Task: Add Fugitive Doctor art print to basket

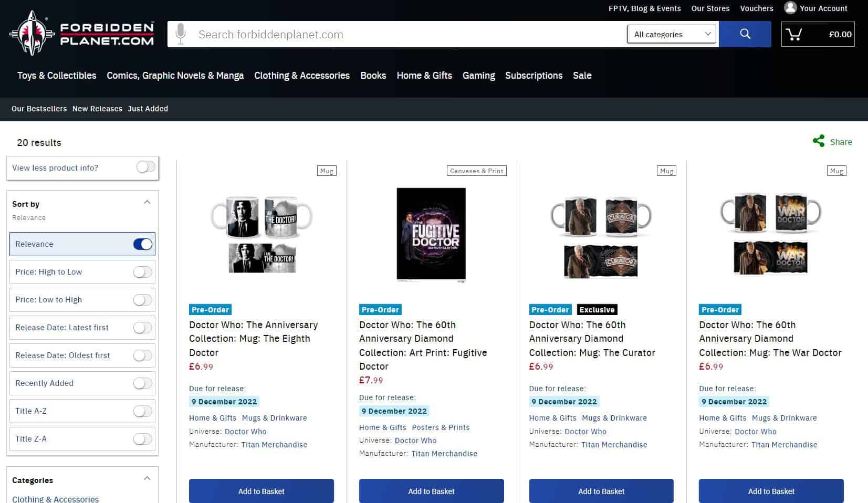Action: pos(432,491)
